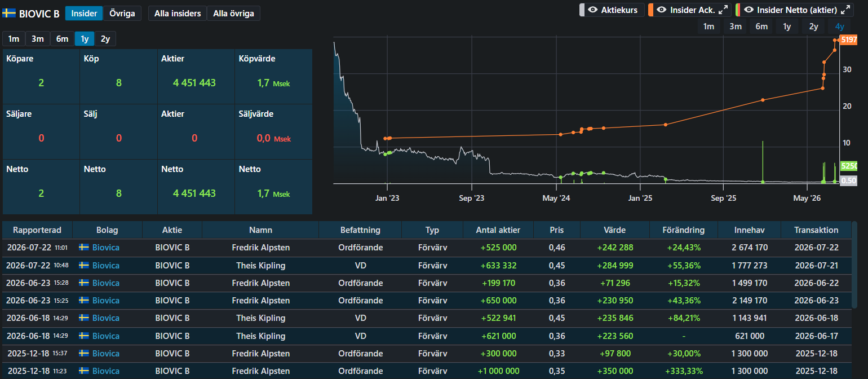Switch to the Övriga tab
The height and width of the screenshot is (379, 868).
point(122,13)
